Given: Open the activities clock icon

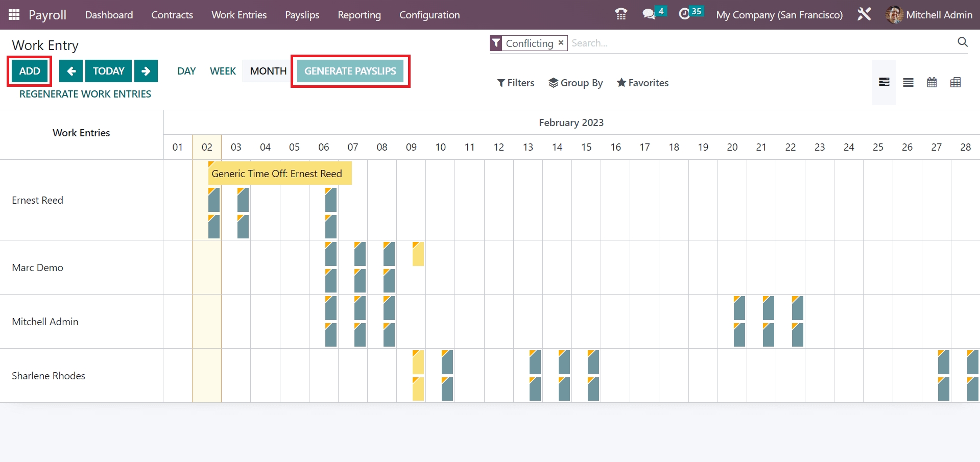Looking at the screenshot, I should click(x=684, y=14).
